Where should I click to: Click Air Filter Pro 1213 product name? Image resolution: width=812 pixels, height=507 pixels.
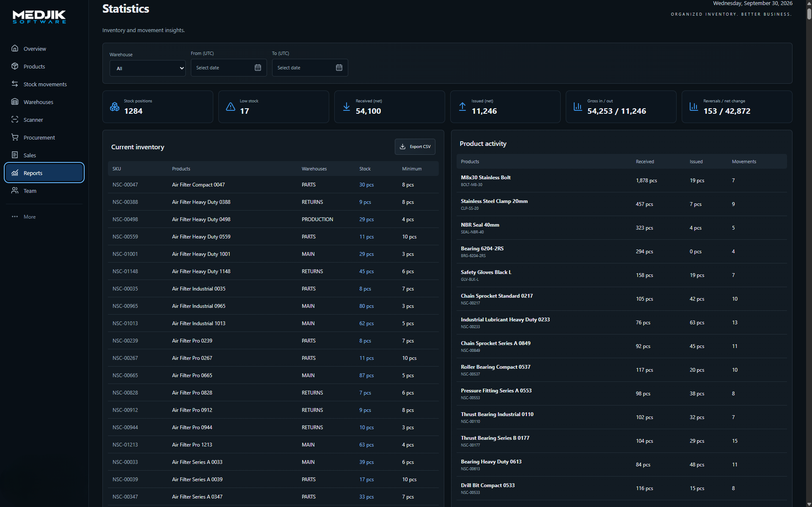[192, 445]
